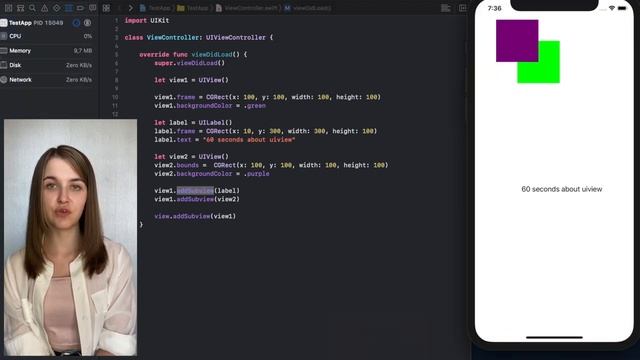The height and width of the screenshot is (360, 640).
Task: Open the Test navigator diamond icon
Action: pos(56,8)
